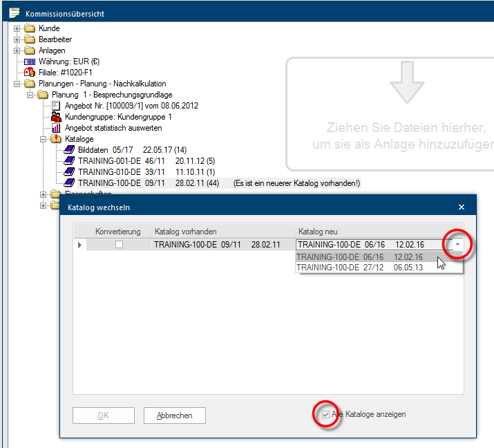Click the Kataloge warning folder icon
This screenshot has height=448, width=494.
[x=57, y=139]
